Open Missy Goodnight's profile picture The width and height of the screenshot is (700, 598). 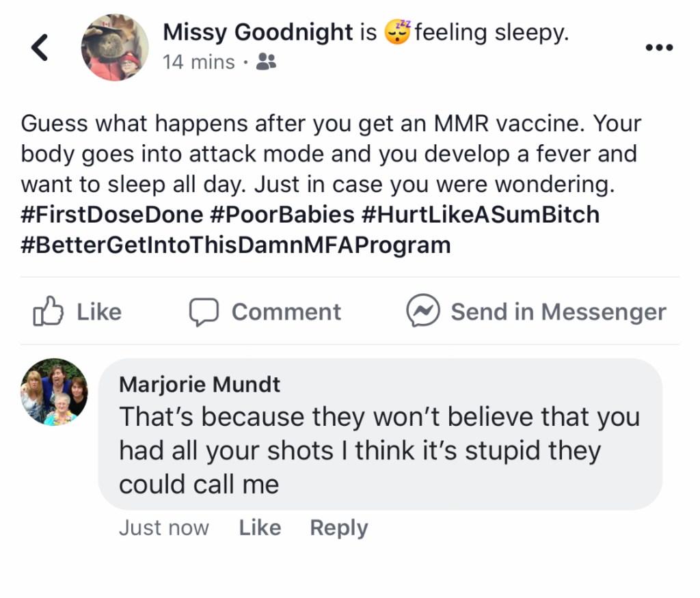(114, 47)
